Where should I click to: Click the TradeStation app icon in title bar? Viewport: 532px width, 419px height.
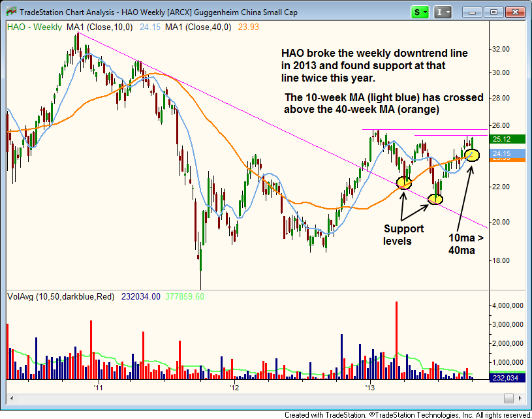[11, 12]
